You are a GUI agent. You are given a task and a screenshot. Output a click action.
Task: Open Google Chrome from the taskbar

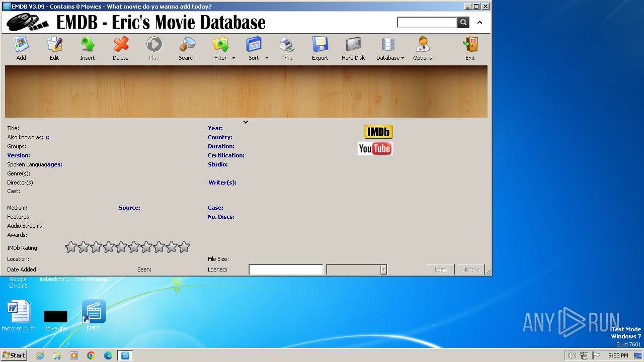pyautogui.click(x=91, y=355)
